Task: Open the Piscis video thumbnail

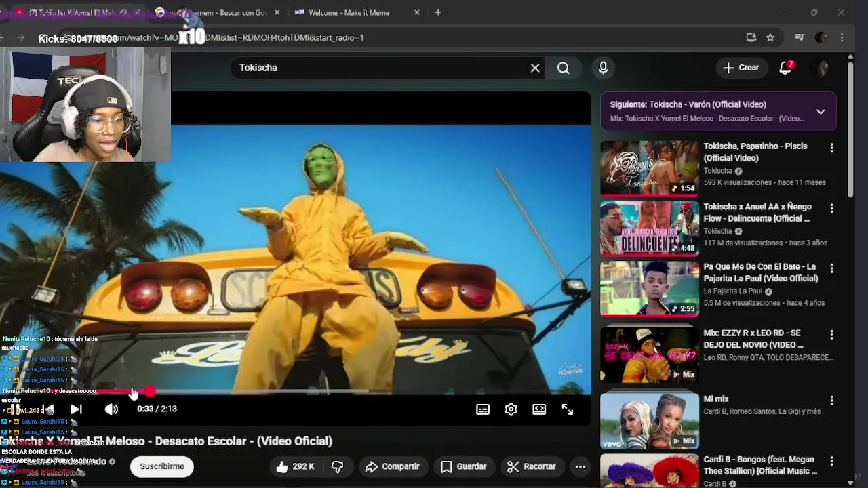Action: (650, 168)
